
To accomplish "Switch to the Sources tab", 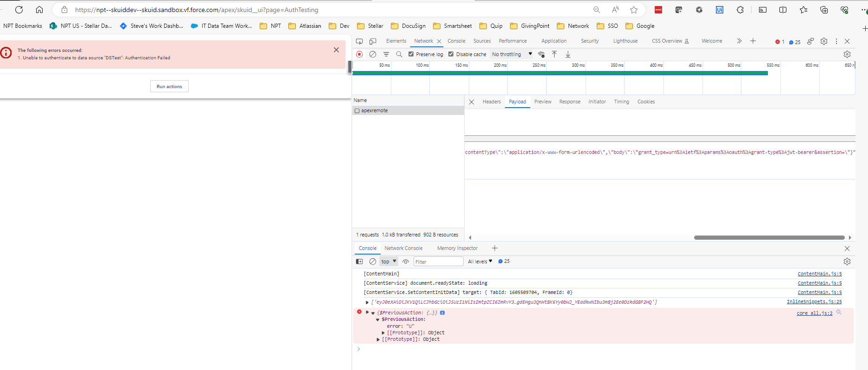I will tap(482, 41).
